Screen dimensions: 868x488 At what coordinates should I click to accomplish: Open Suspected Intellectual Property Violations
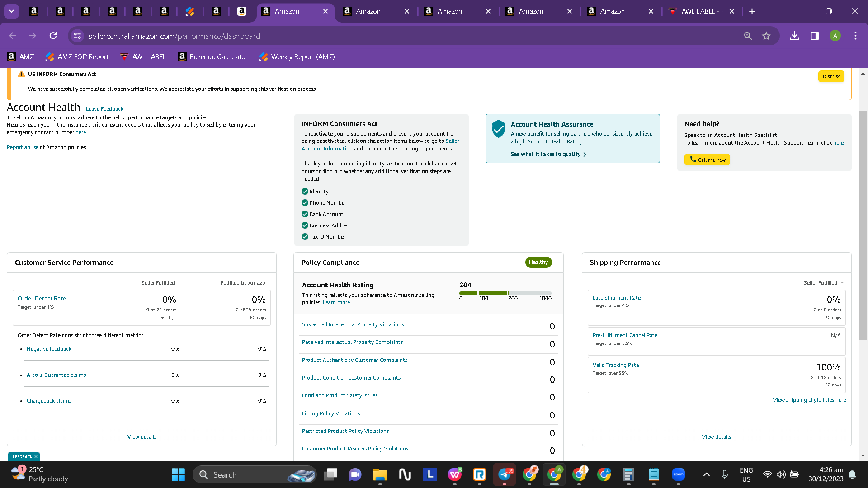click(353, 324)
